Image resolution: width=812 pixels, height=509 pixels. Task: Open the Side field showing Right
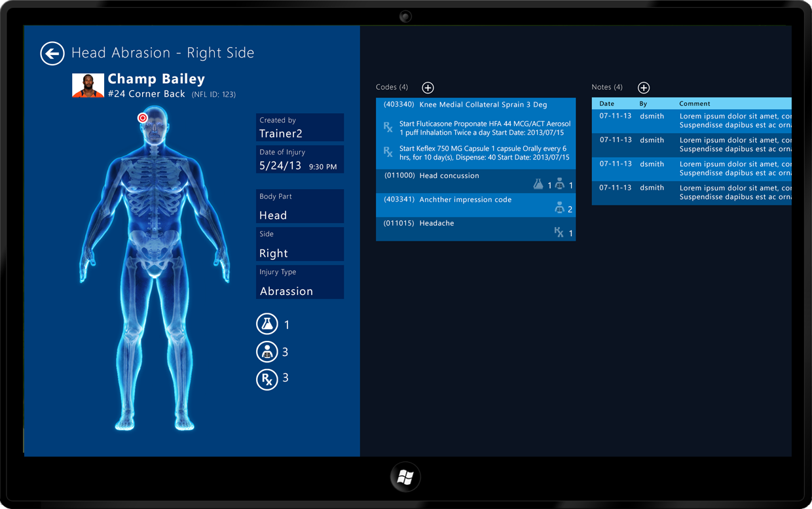click(299, 244)
